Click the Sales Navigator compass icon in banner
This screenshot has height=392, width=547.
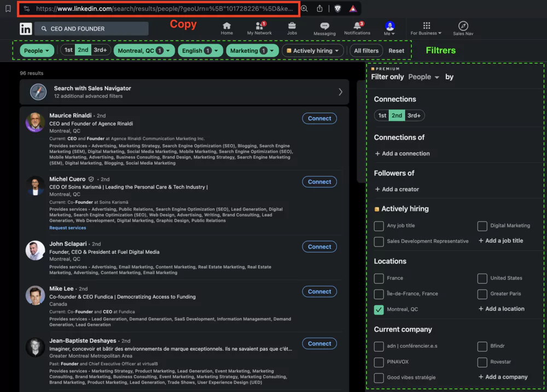[x=38, y=92]
